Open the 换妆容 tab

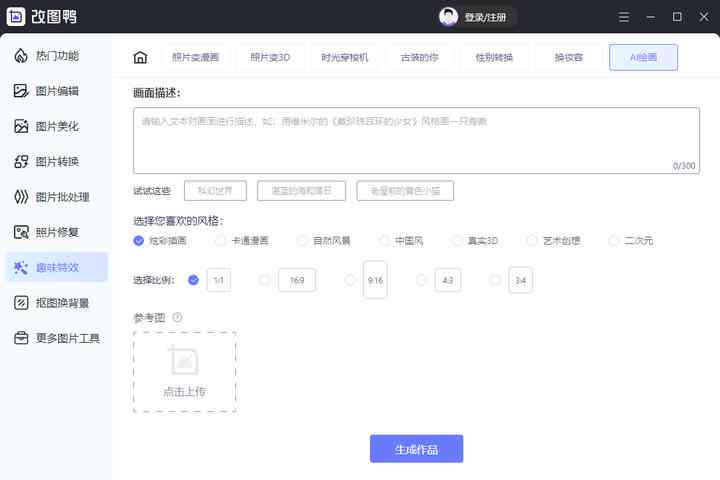coord(568,57)
